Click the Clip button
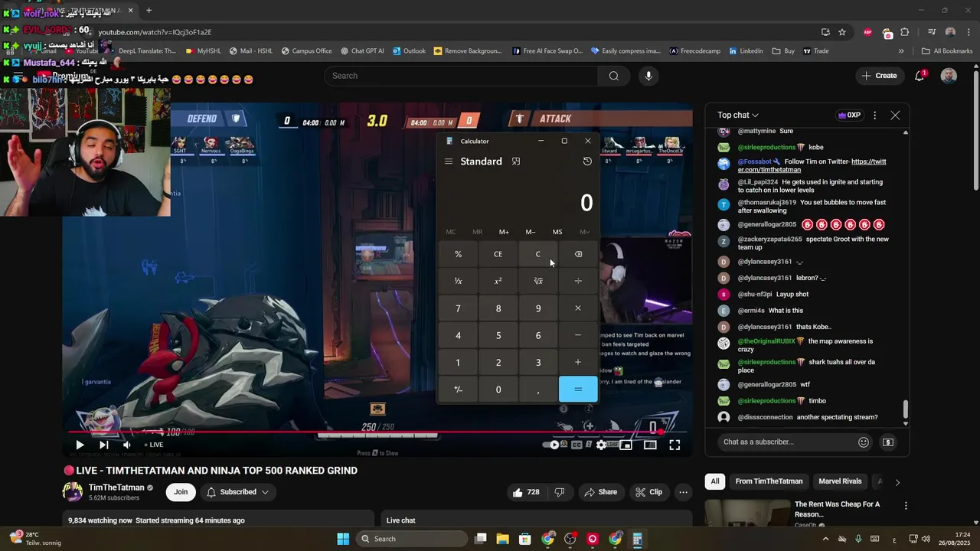The width and height of the screenshot is (980, 551). (x=649, y=492)
